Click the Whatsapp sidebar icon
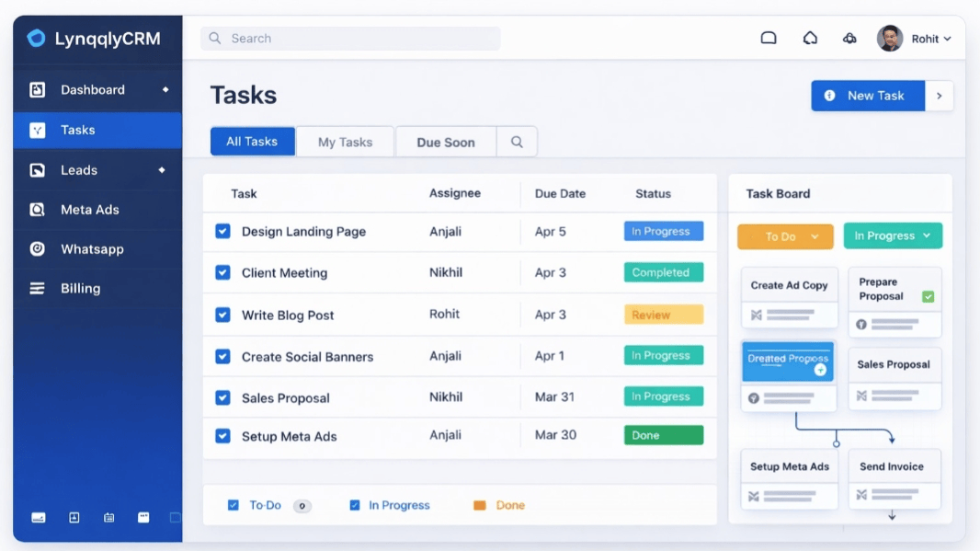Screen dimensions: 980x551 tap(37, 249)
